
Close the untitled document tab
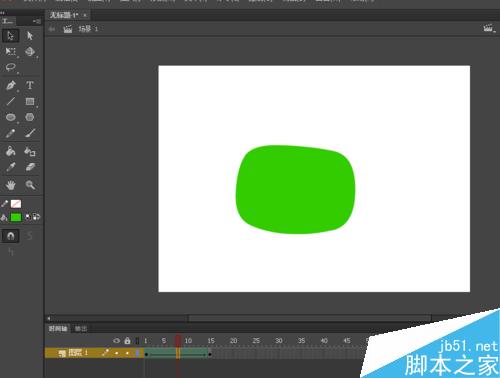click(x=85, y=15)
